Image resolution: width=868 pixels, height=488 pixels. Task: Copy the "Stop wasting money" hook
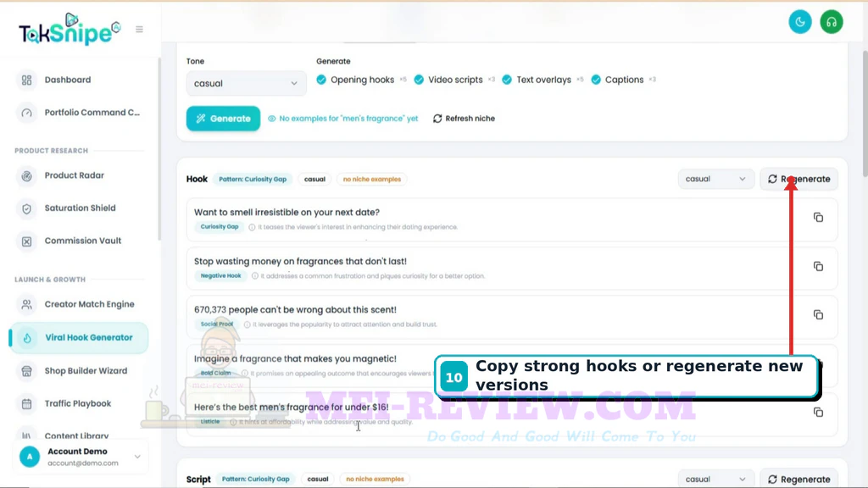point(818,266)
